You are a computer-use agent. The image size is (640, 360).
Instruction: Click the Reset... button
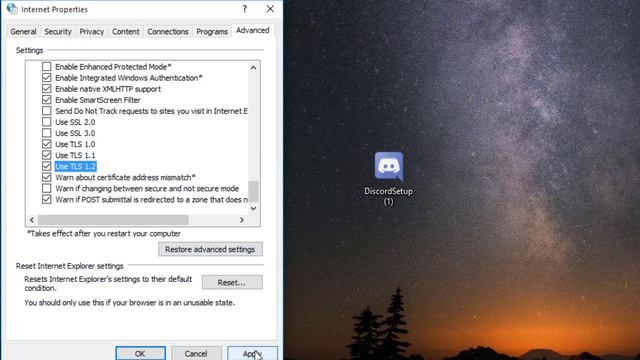click(x=232, y=282)
